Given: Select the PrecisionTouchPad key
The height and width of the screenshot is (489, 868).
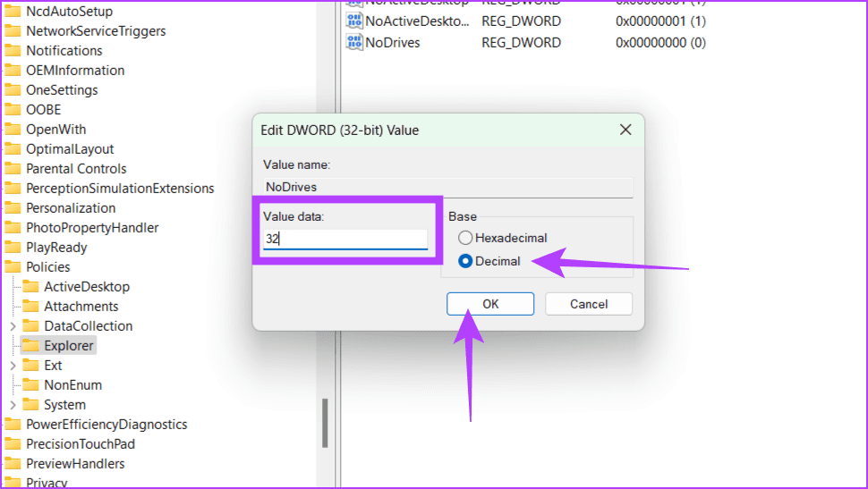Looking at the screenshot, I should pos(81,444).
